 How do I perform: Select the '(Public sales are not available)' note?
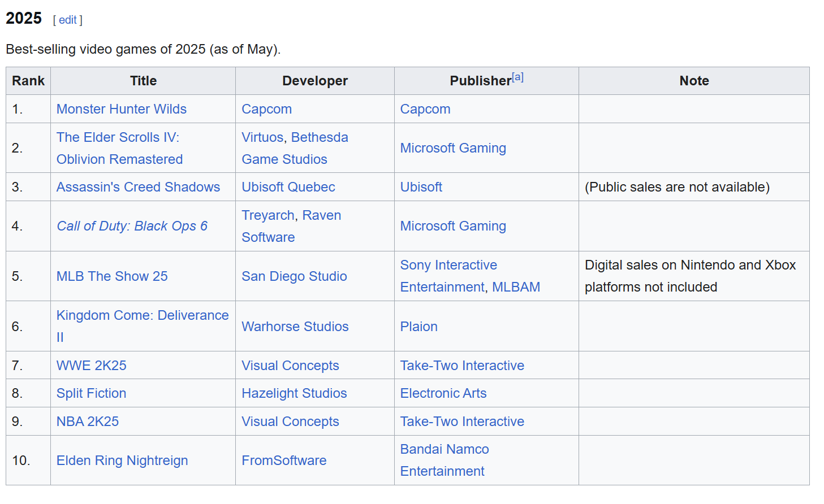pyautogui.click(x=677, y=187)
